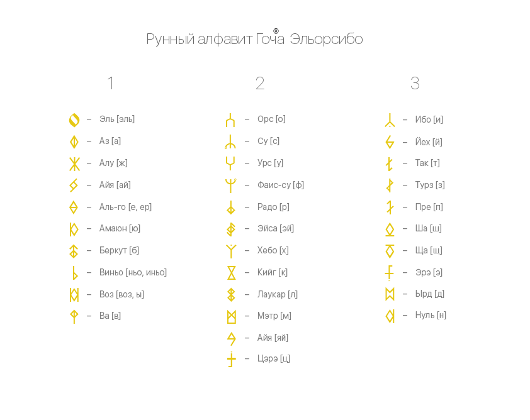This screenshot has height=420, width=530.
Task: Click the Ша [ш] diamond rune
Action: click(390, 229)
